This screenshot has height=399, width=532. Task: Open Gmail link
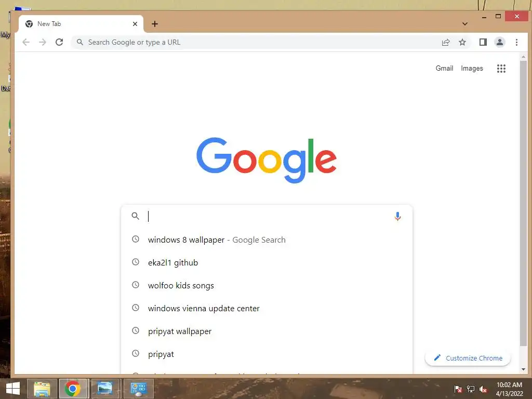point(444,68)
